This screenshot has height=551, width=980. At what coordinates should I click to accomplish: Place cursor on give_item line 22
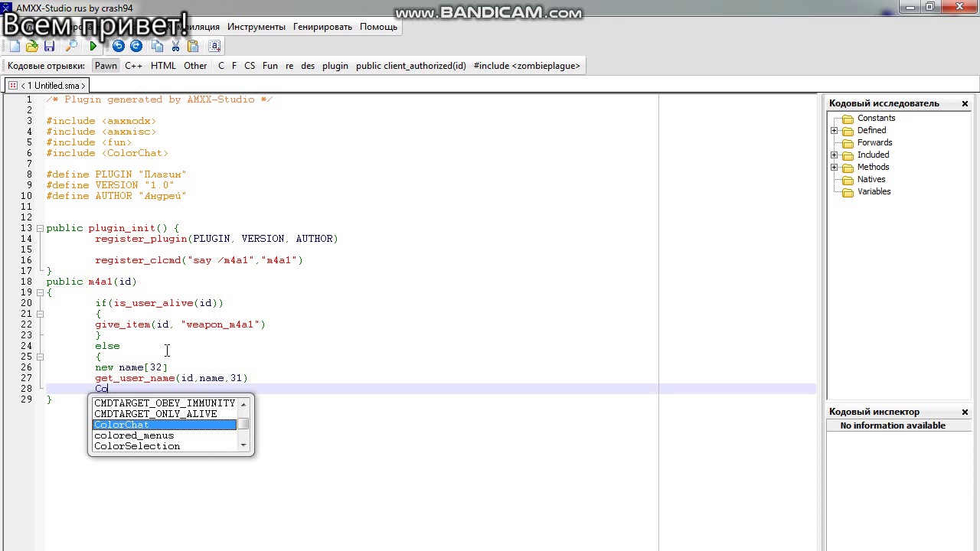[180, 324]
